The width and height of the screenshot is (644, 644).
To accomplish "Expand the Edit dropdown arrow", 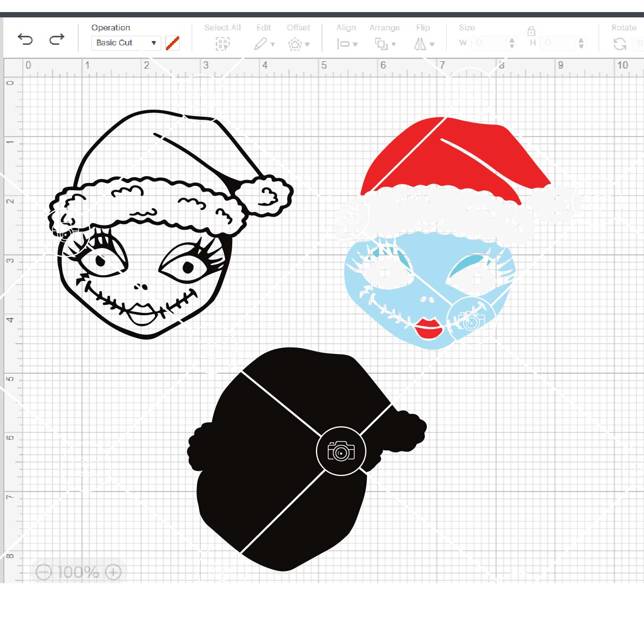I will tap(273, 44).
